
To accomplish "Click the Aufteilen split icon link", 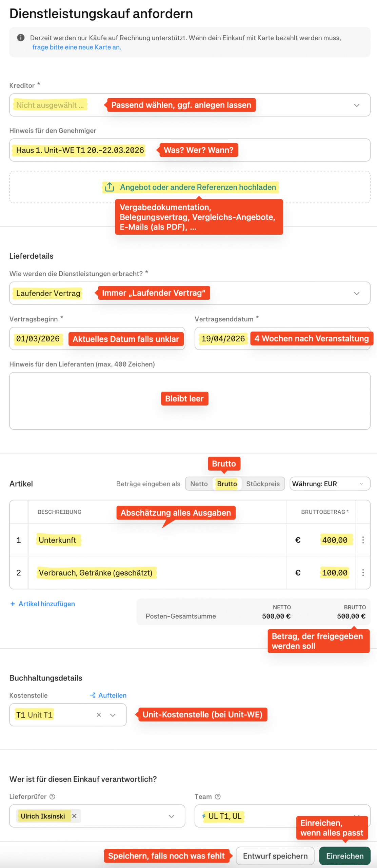I will [108, 695].
